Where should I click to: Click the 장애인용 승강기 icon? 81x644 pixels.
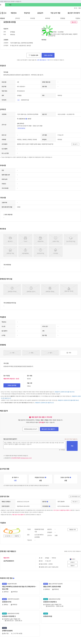click(x=31, y=290)
